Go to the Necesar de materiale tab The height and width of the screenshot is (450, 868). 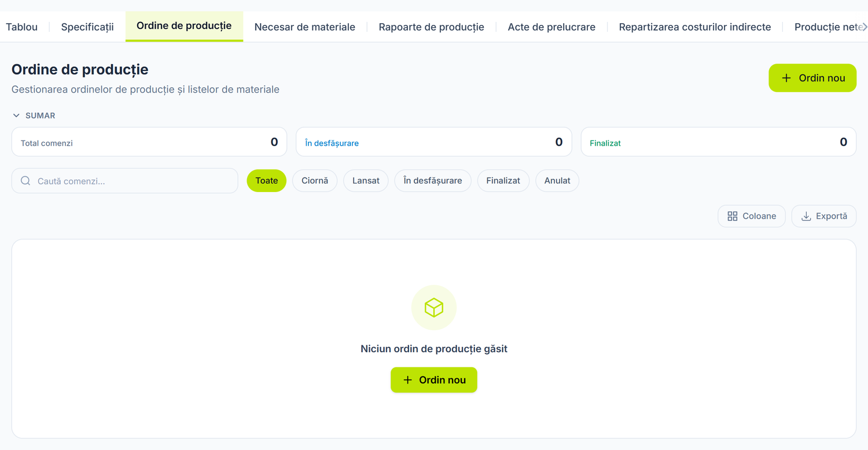coord(305,27)
